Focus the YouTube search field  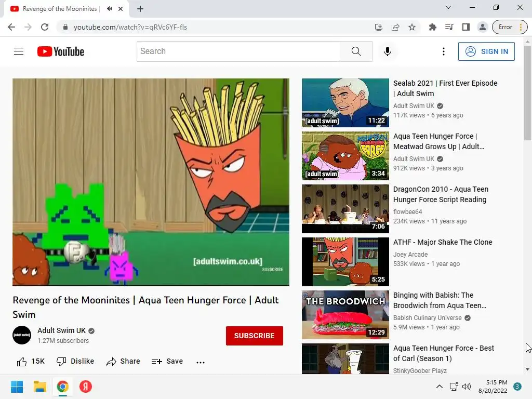tap(238, 51)
